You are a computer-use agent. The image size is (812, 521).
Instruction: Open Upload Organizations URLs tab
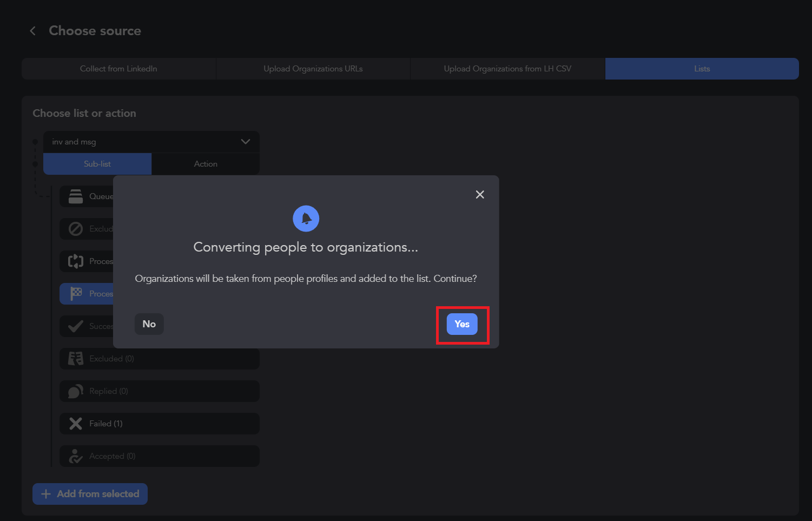point(313,69)
